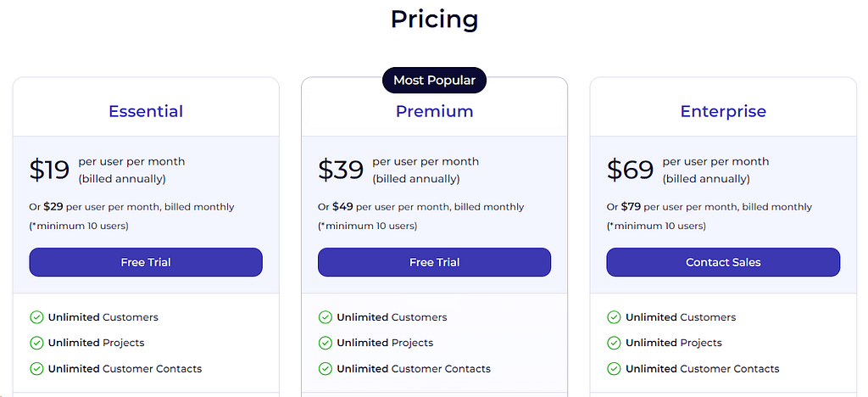Click Essential Unlimited Customers checkmark icon
Image resolution: width=868 pixels, height=397 pixels.
pos(36,317)
